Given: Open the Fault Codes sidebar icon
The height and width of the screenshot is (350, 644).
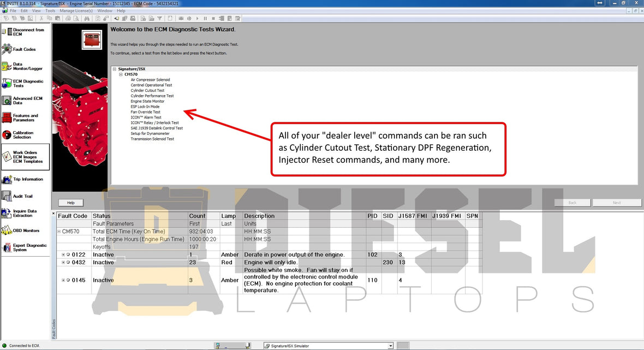Looking at the screenshot, I should click(x=7, y=49).
